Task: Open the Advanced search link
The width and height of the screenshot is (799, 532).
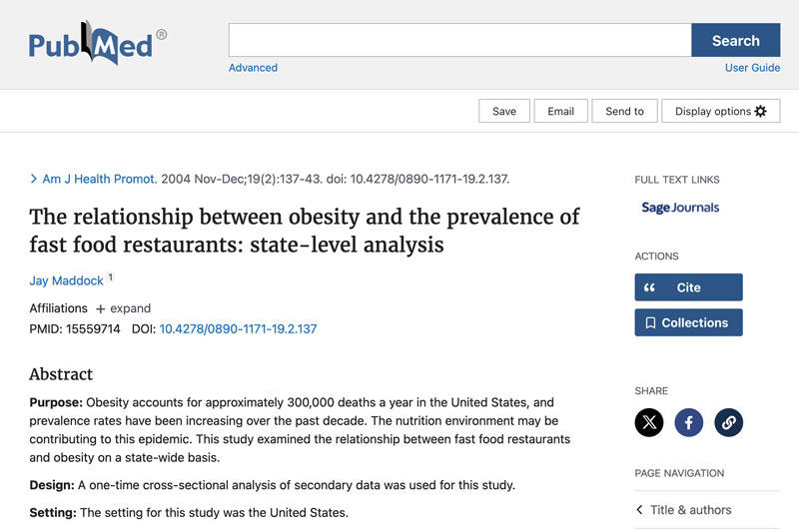Action: coord(253,68)
